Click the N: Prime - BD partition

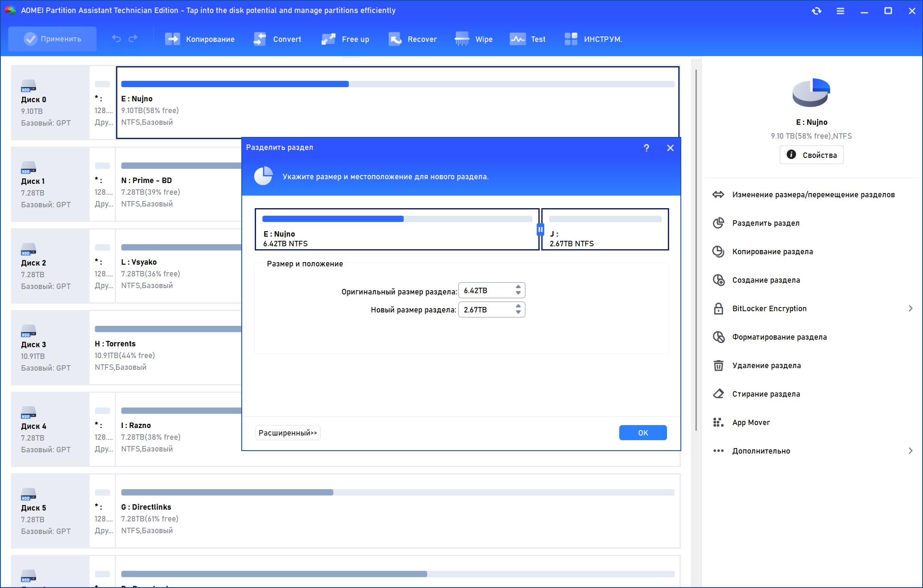coord(179,184)
